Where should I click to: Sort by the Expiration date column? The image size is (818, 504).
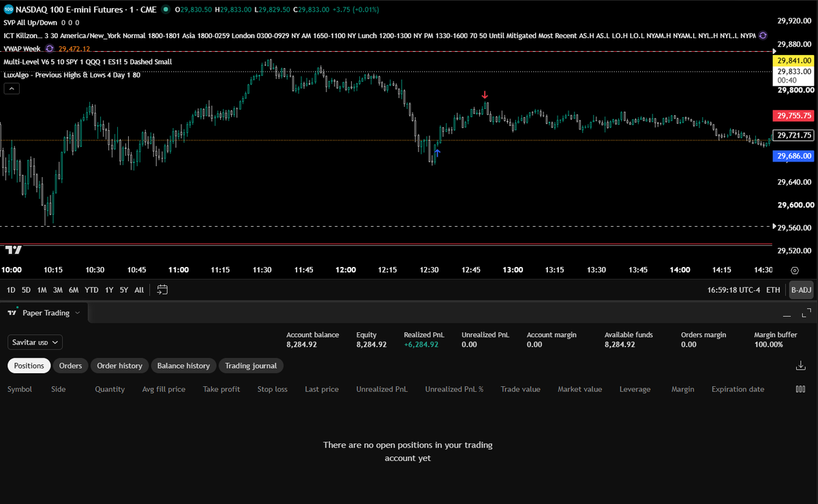click(x=738, y=390)
